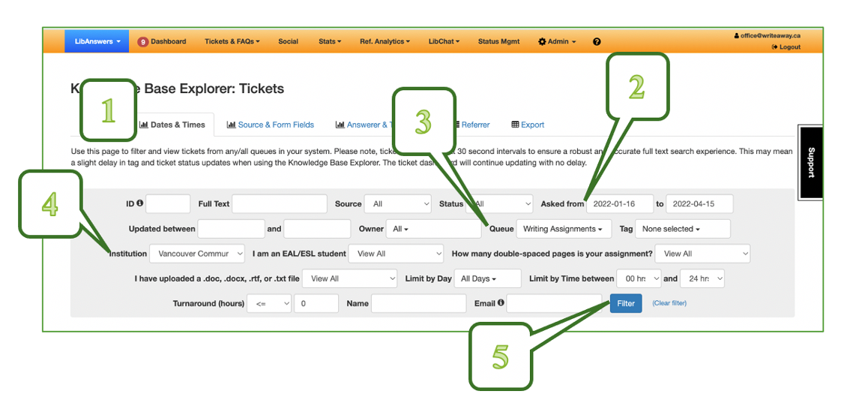Click the Clear filter link
The width and height of the screenshot is (868, 403).
(x=669, y=303)
